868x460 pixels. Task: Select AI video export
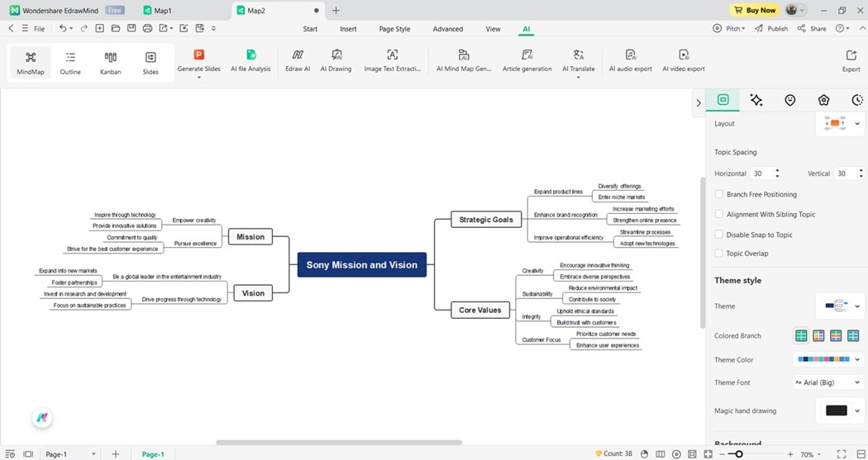pos(684,61)
